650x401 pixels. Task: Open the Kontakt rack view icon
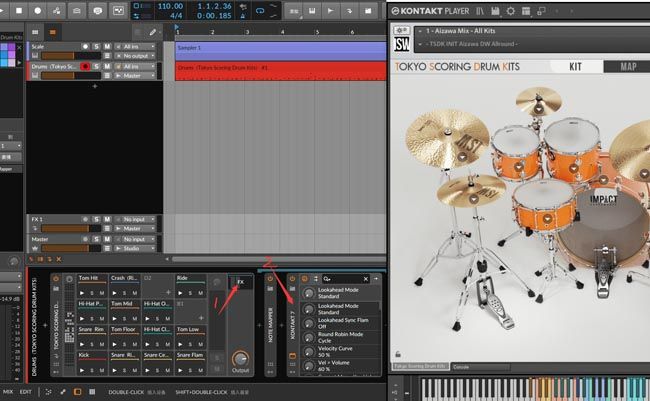[x=526, y=11]
